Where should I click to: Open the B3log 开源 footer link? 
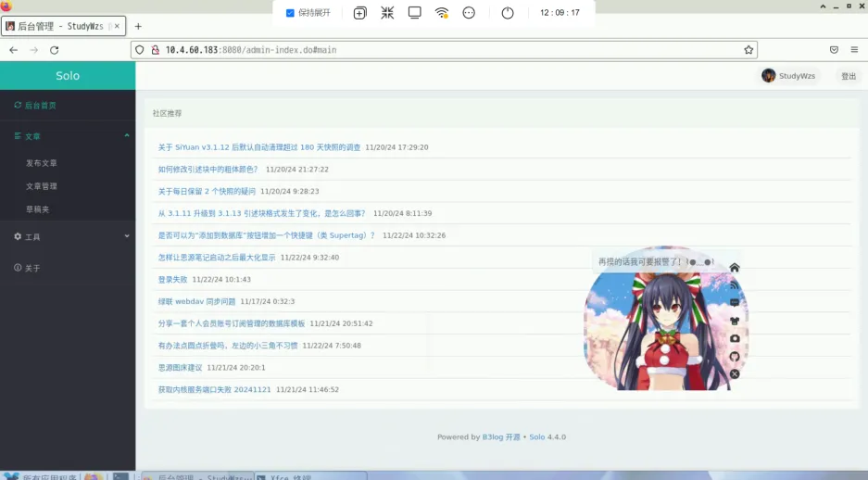(501, 436)
